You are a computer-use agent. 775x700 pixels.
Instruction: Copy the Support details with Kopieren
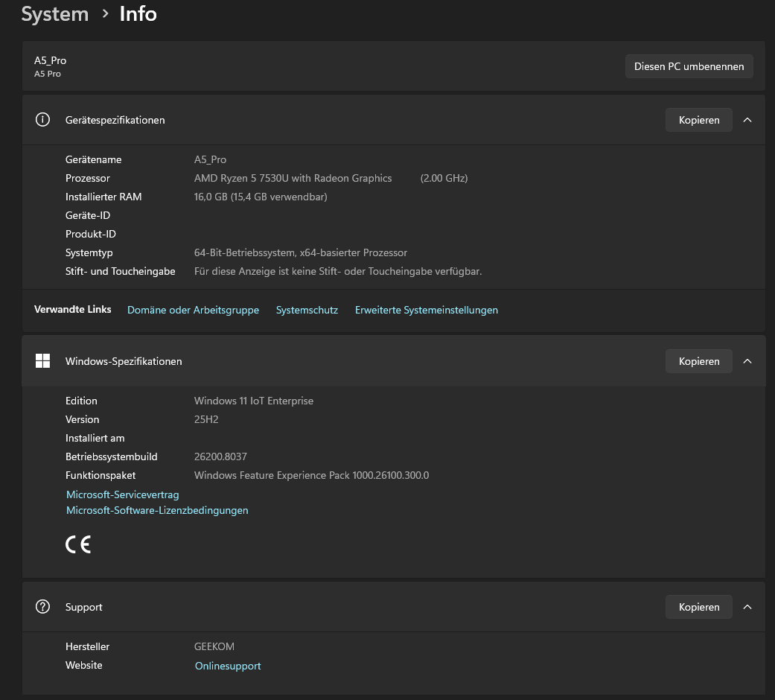698,607
